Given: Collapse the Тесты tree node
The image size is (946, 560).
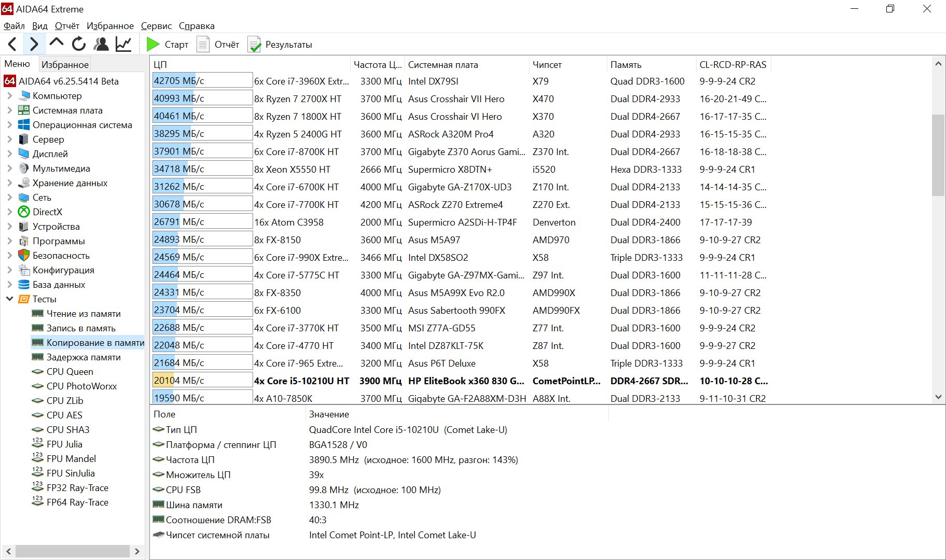Looking at the screenshot, I should coord(9,299).
